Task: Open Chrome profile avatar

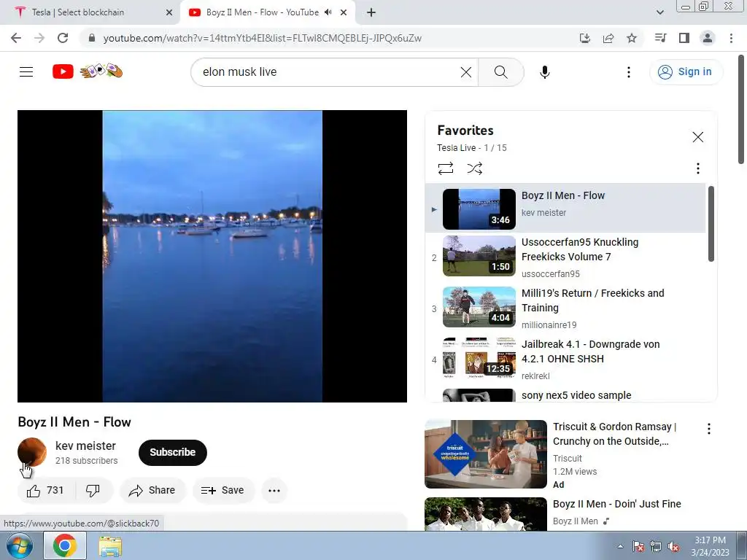Action: (x=708, y=38)
